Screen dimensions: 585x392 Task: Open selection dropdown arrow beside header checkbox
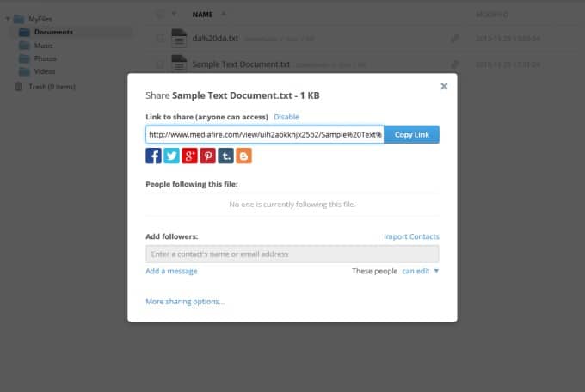[174, 15]
